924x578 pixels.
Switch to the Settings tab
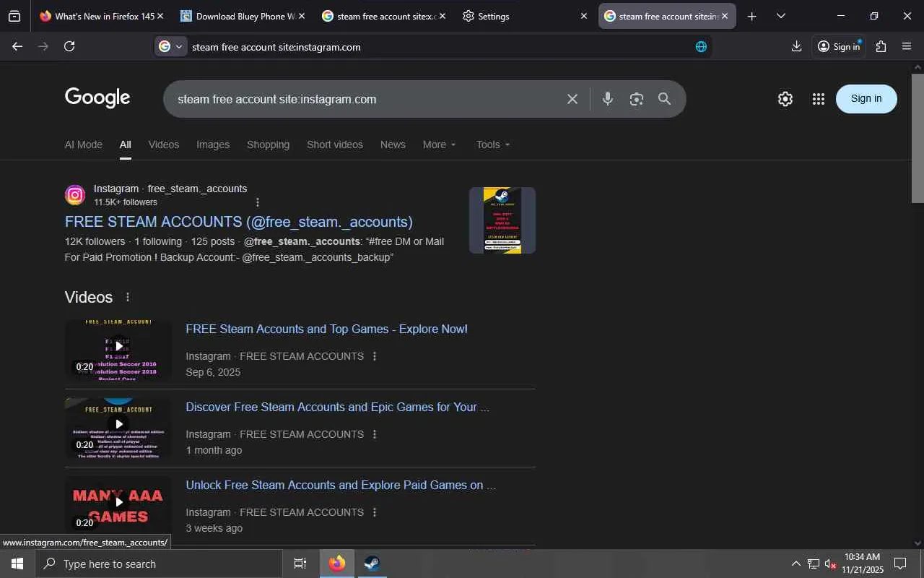pyautogui.click(x=525, y=16)
